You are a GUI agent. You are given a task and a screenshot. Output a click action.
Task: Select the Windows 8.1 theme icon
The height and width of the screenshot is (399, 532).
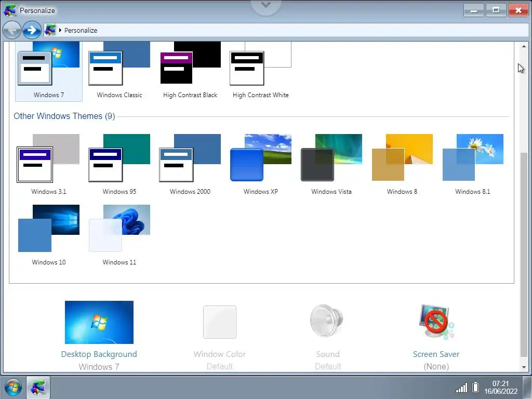coord(473,158)
